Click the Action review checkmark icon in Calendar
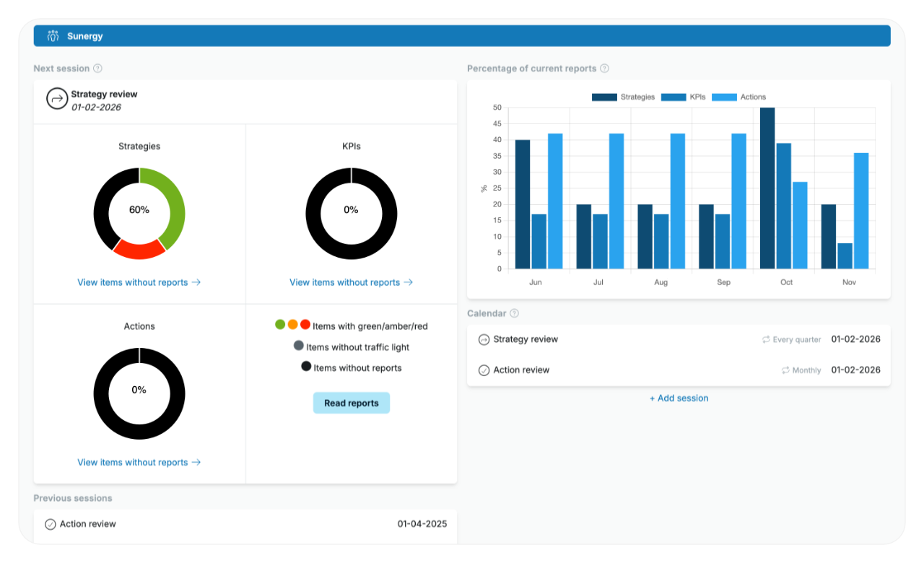The height and width of the screenshot is (563, 924). coord(483,370)
